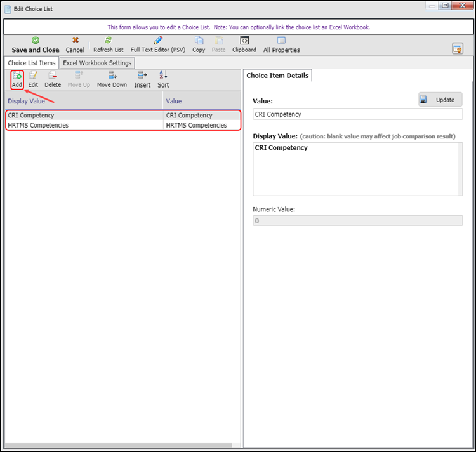Insert a choice item

coord(142,79)
